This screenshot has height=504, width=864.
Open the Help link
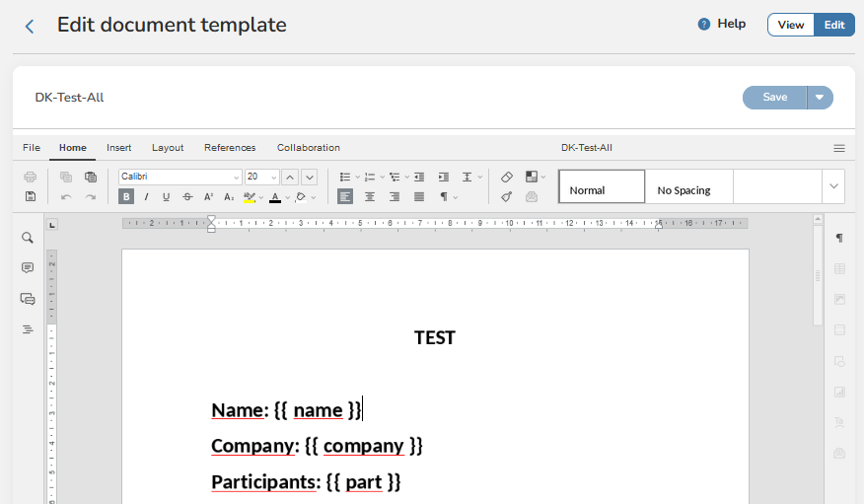pyautogui.click(x=721, y=24)
